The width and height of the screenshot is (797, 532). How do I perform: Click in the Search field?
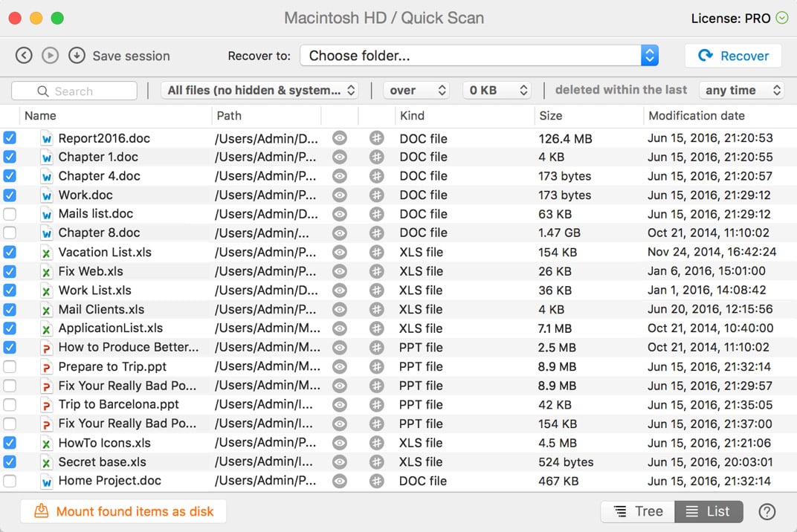pyautogui.click(x=74, y=91)
